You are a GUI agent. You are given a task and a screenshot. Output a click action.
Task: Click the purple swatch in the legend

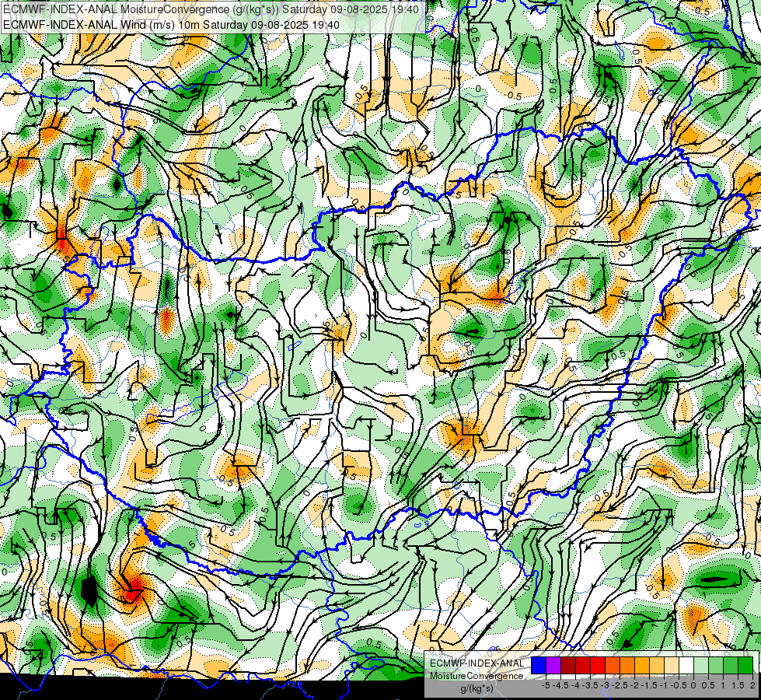click(x=553, y=666)
